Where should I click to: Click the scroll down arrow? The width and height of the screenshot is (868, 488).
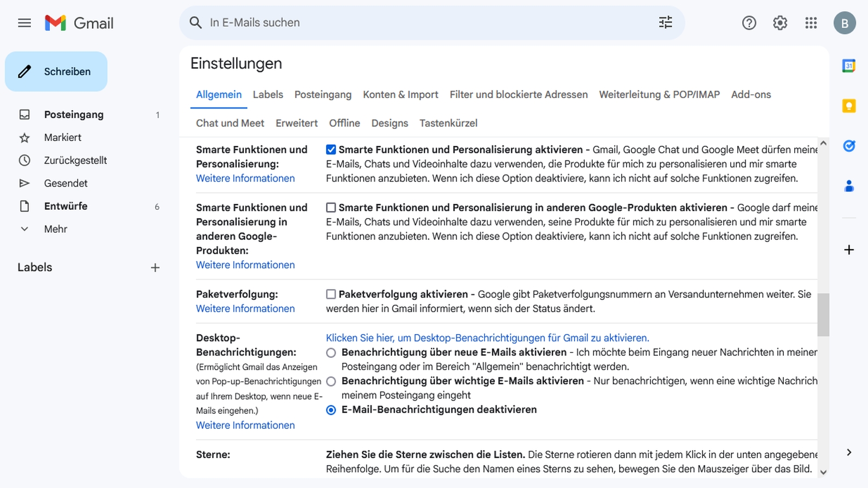823,472
